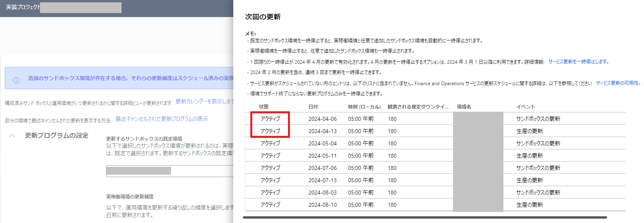644x223 pixels.
Task: Click 生産の更新 event in 2024-05-11 row
Action: (530, 156)
